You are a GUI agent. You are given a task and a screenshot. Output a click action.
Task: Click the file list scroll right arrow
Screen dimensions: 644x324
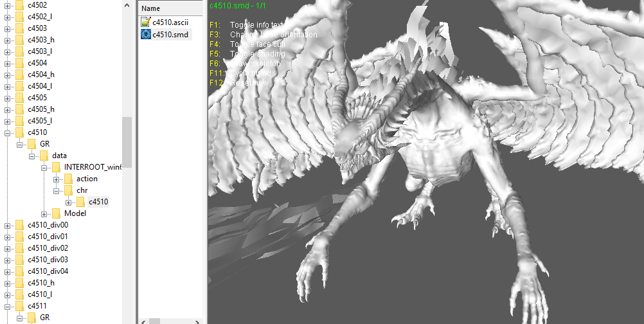tap(197, 321)
